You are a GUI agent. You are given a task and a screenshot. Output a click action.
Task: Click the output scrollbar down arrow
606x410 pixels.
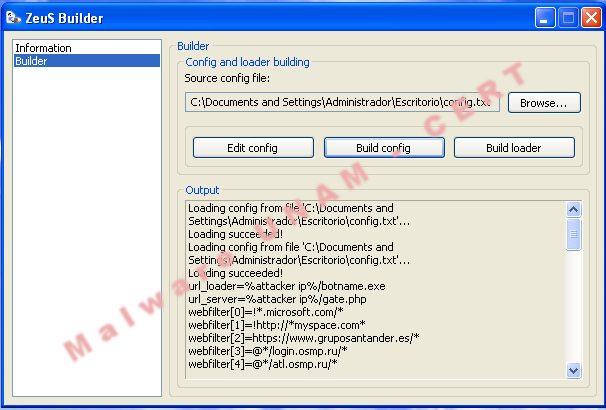tap(574, 371)
